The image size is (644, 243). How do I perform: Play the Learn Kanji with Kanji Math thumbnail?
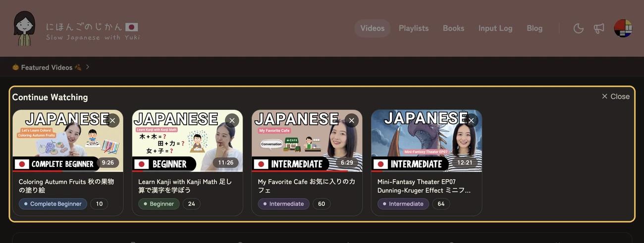[x=187, y=141]
